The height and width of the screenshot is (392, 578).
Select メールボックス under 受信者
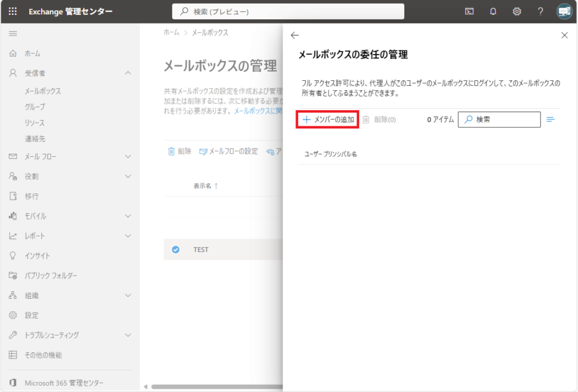click(43, 91)
